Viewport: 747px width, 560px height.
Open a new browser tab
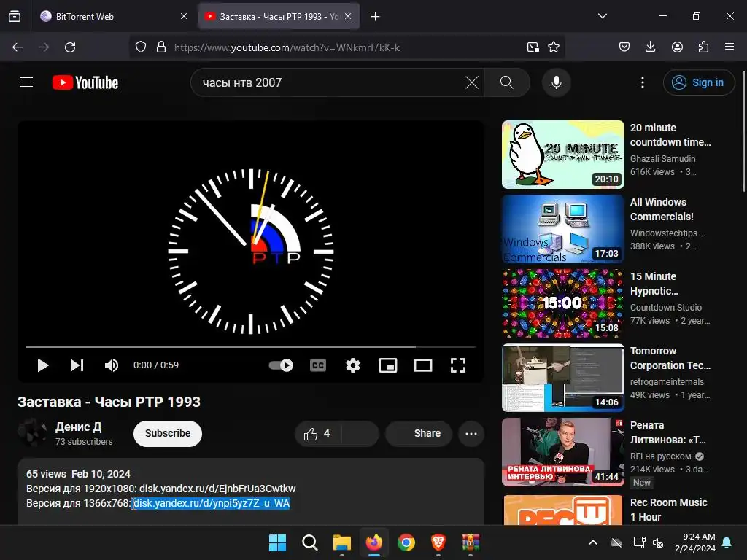pos(376,17)
